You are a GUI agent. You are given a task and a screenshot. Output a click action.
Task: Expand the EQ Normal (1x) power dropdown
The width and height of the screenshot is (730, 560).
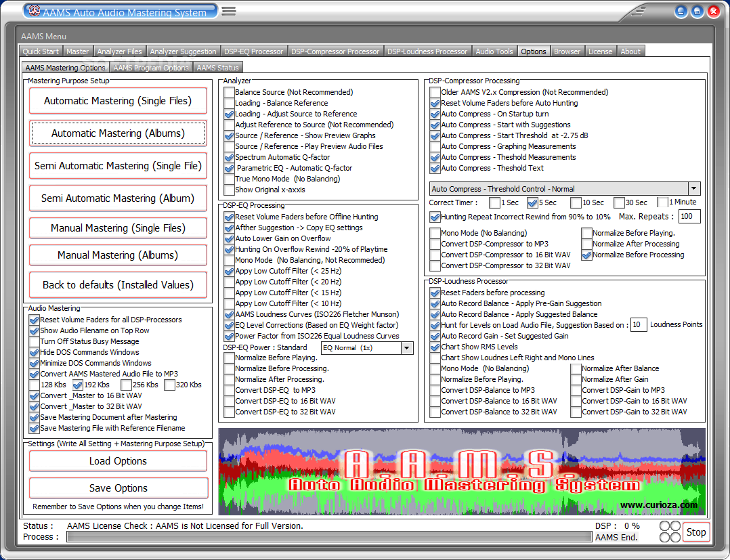click(x=406, y=348)
